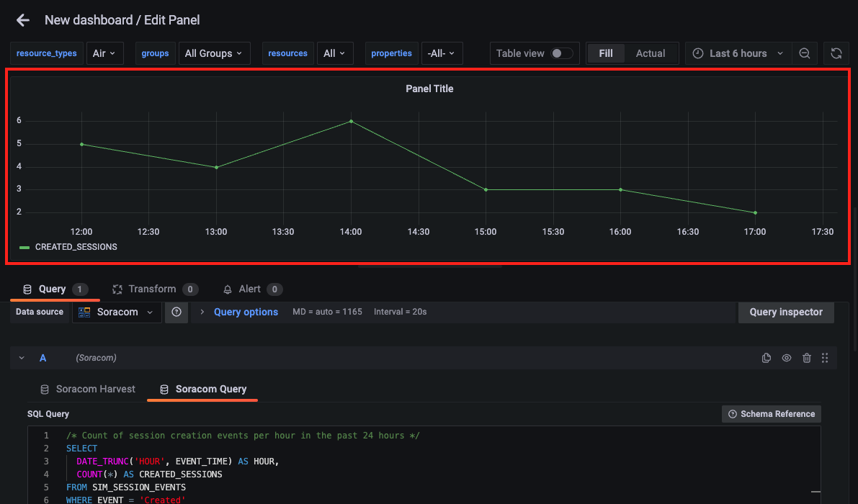The width and height of the screenshot is (858, 504).
Task: Select the Actual display mode
Action: click(650, 53)
